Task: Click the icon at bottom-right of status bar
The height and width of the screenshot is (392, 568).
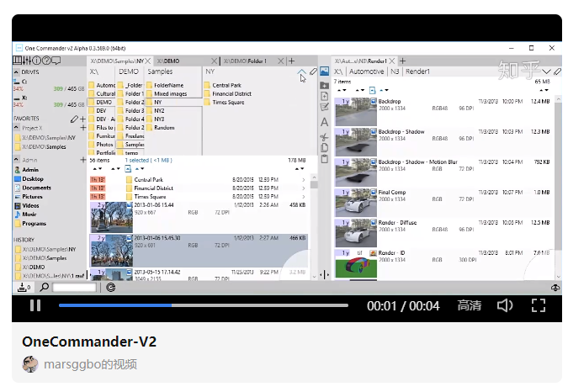Action: 555,288
